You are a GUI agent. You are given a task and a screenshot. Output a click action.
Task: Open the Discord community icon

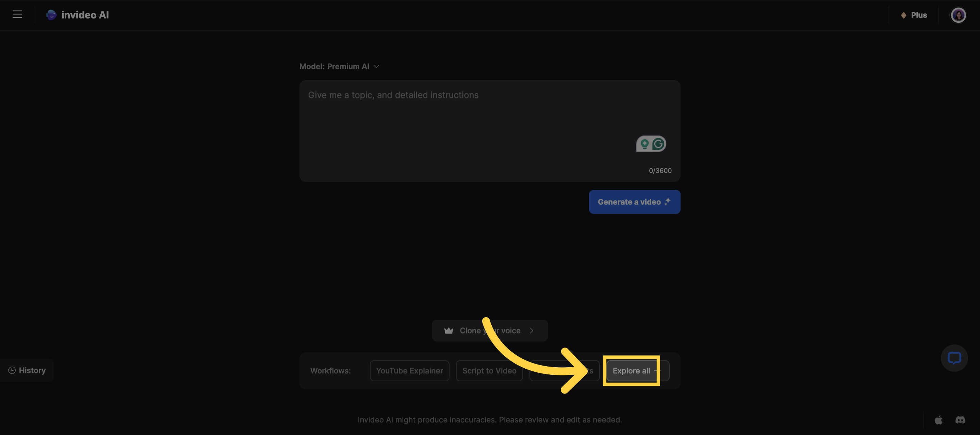[960, 420]
